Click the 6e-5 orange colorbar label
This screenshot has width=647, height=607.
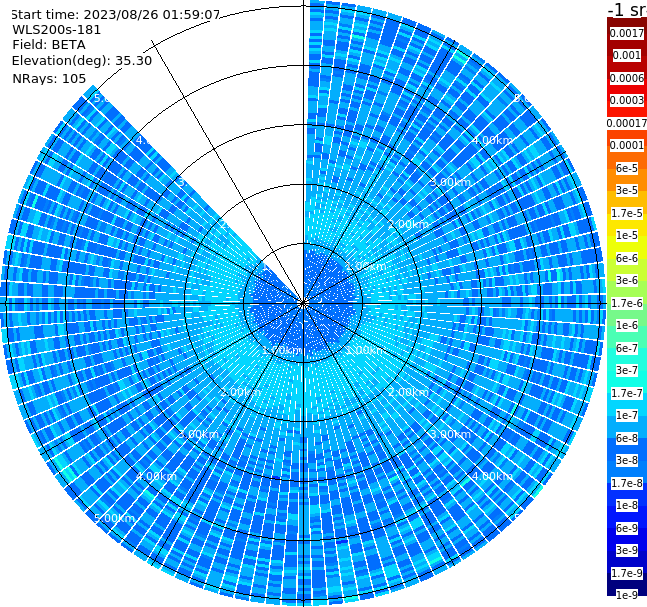[x=626, y=168]
